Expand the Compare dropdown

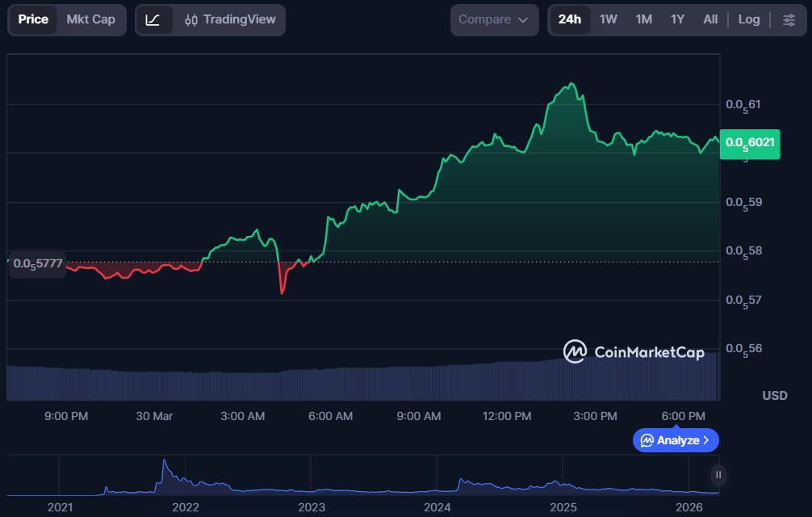[x=494, y=19]
